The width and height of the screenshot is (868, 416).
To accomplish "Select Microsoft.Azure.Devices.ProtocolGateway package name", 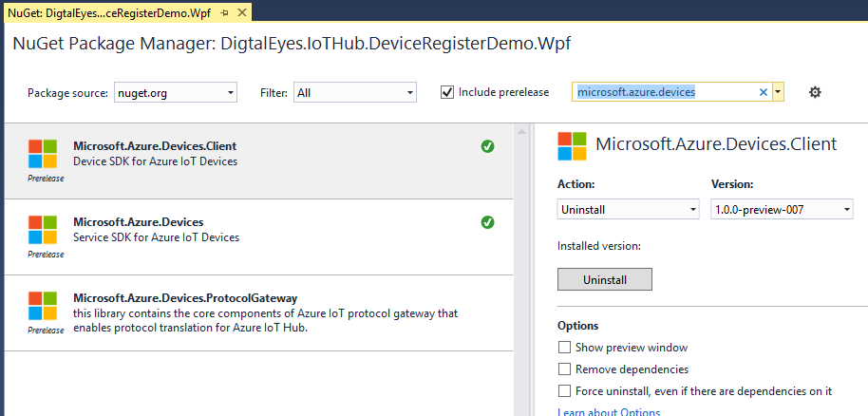I will coord(185,298).
